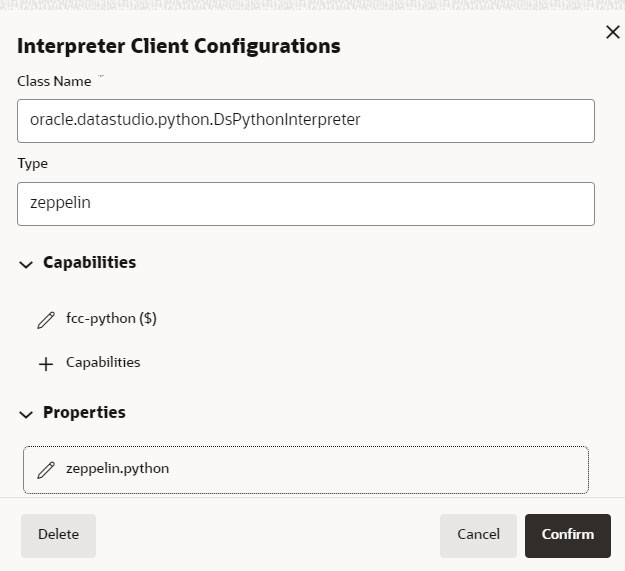The width and height of the screenshot is (625, 571).
Task: Click the Properties section heading
Action: point(84,413)
